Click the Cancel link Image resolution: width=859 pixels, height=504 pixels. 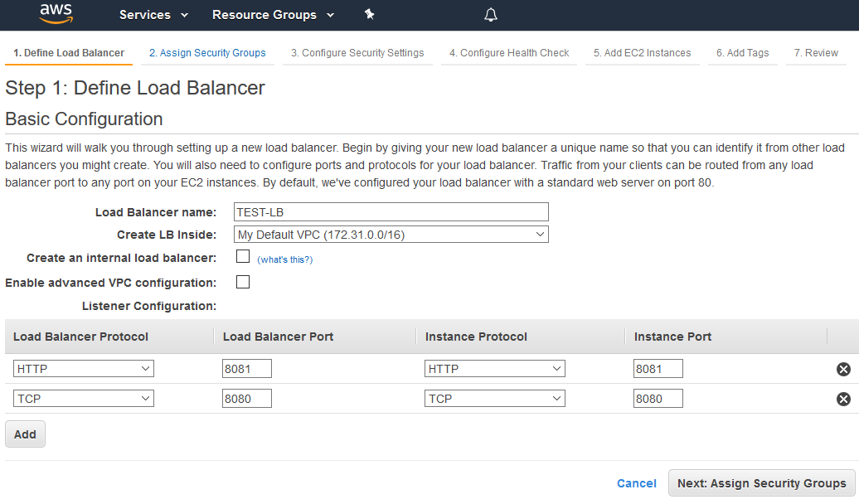637,483
